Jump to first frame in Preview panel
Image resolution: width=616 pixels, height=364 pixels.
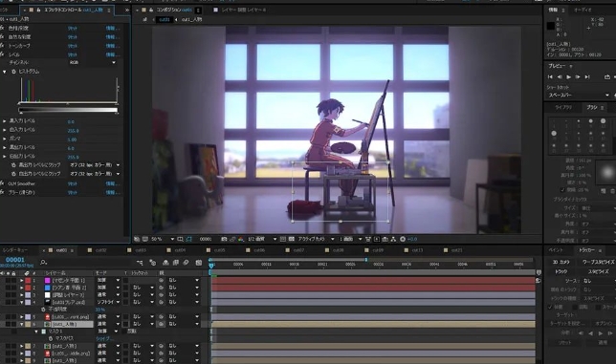click(x=550, y=77)
